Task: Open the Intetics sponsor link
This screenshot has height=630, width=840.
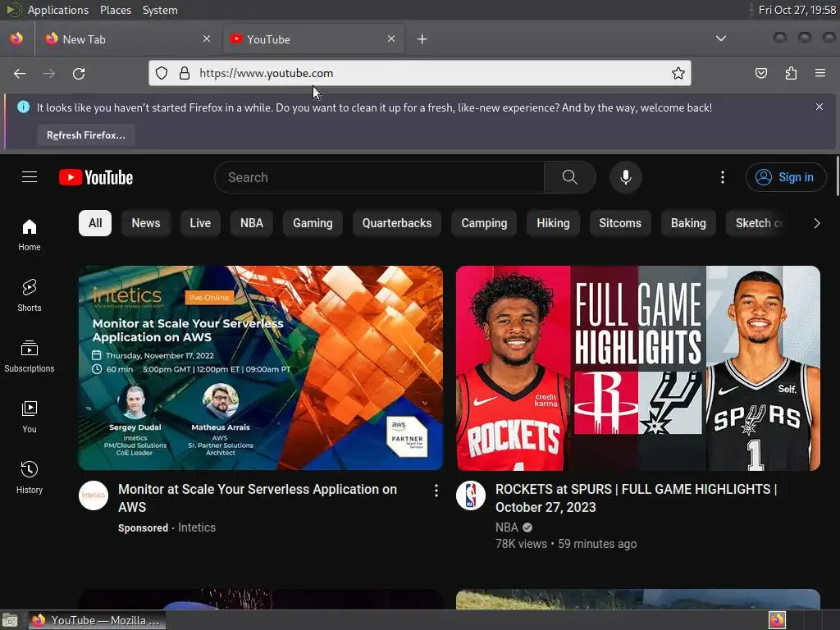Action: 197,527
